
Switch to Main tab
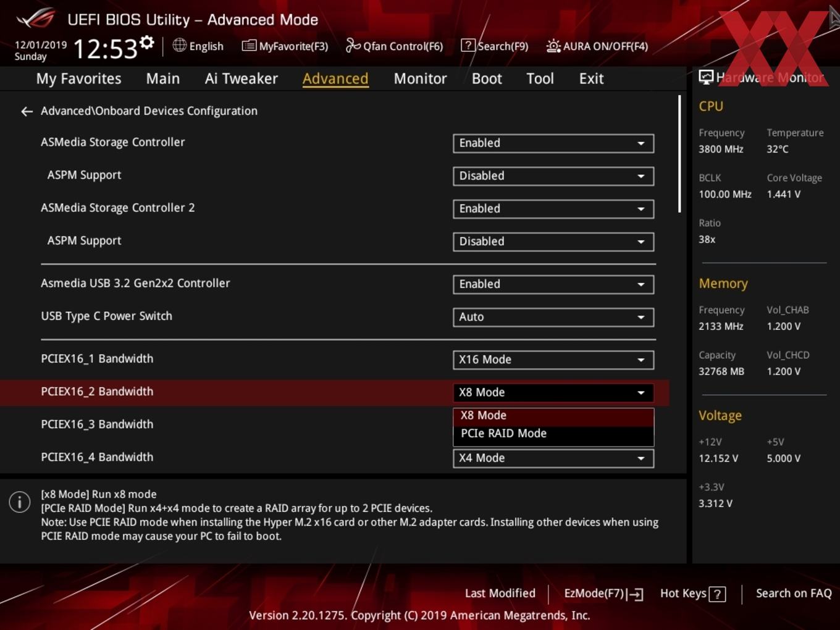[163, 78]
